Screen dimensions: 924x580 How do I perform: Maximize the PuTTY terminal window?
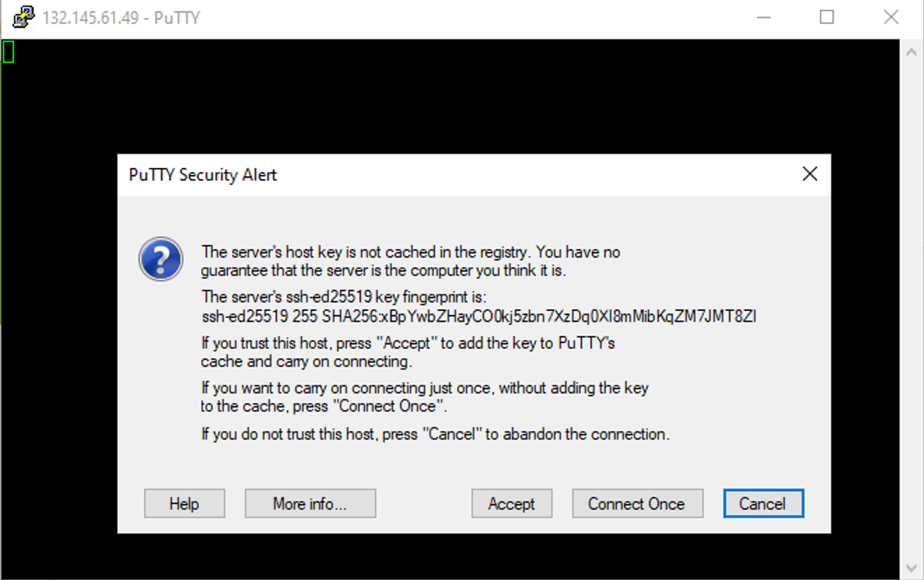pos(826,17)
